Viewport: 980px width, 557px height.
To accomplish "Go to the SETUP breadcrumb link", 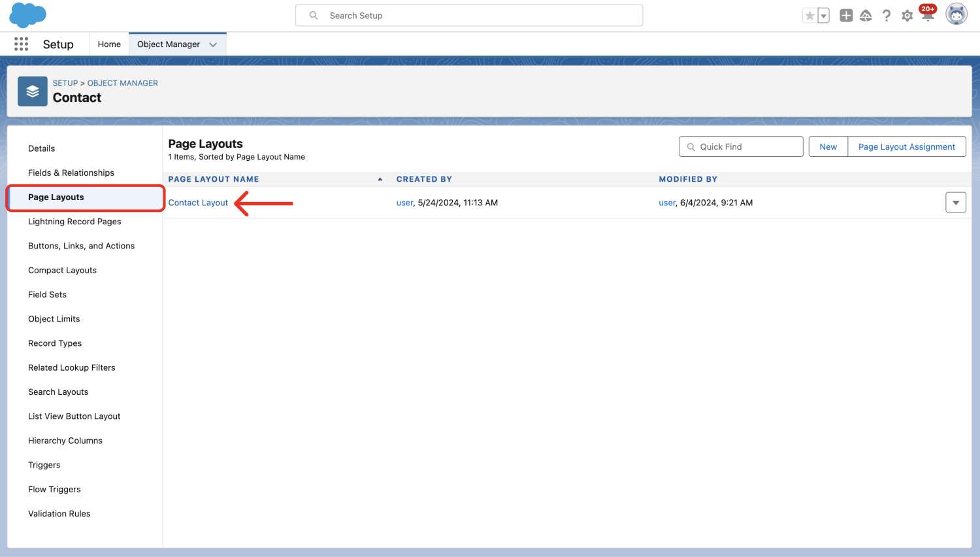I will pos(65,83).
